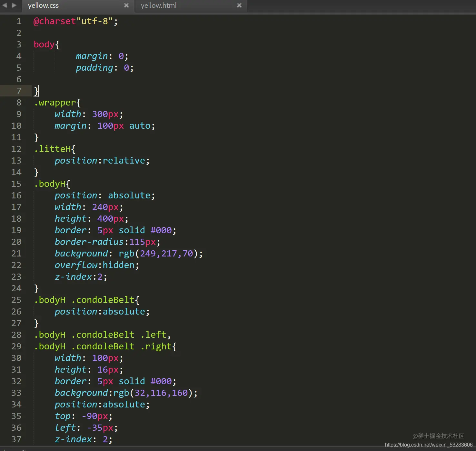Click the #000 color on line 19
The width and height of the screenshot is (476, 451).
pyautogui.click(x=161, y=230)
